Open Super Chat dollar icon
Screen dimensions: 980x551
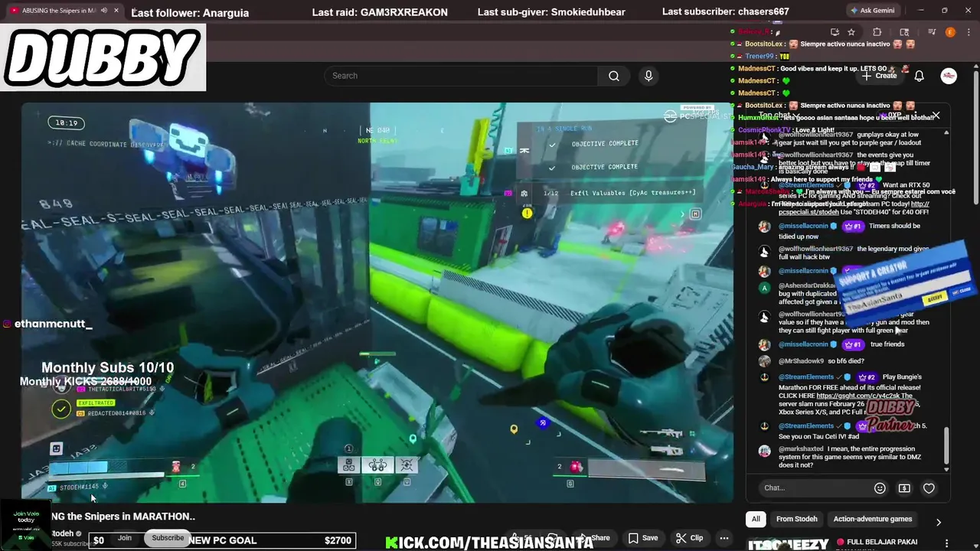(904, 488)
